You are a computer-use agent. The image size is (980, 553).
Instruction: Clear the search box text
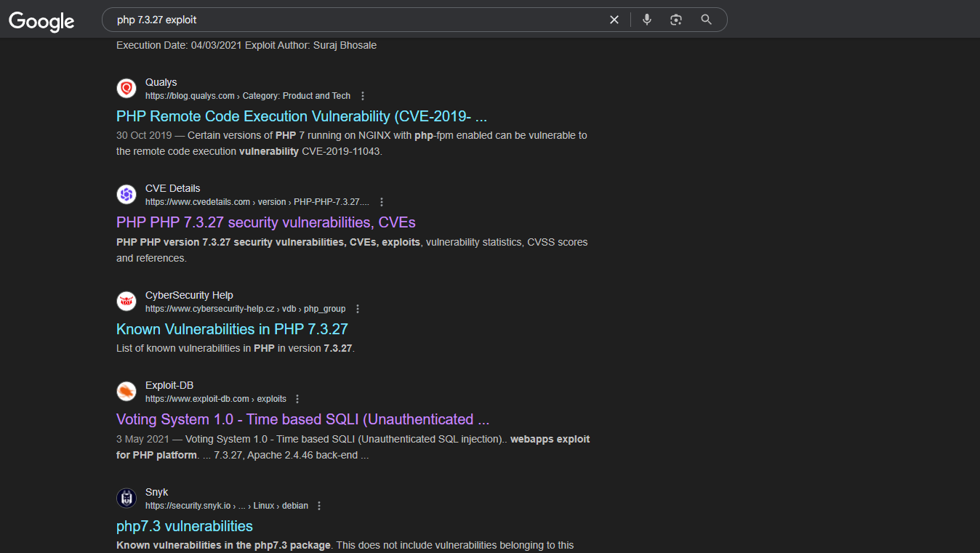click(x=614, y=20)
